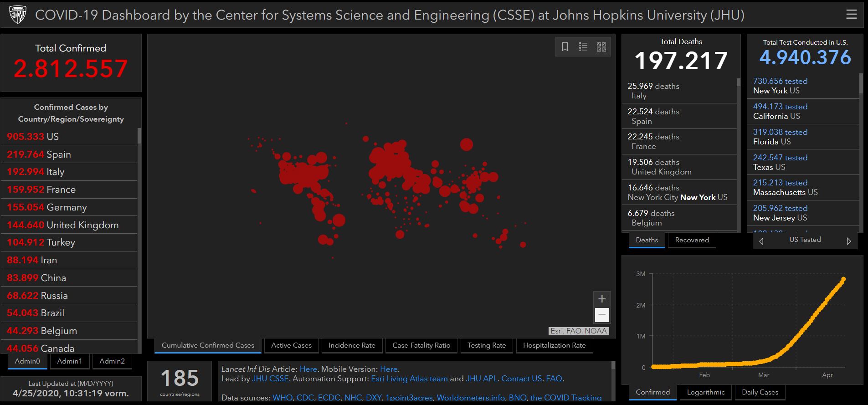
Task: Open the basemap gallery grid icon
Action: [601, 47]
